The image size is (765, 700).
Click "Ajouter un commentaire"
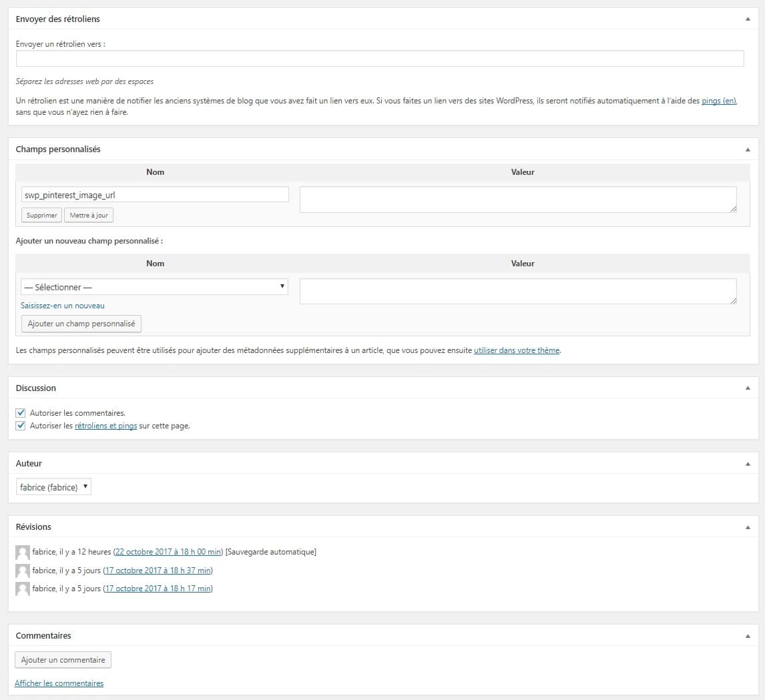pos(63,659)
